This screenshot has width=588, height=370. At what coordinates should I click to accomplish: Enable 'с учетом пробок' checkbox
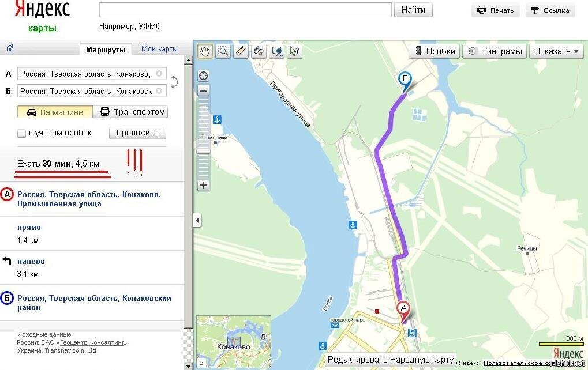point(22,133)
